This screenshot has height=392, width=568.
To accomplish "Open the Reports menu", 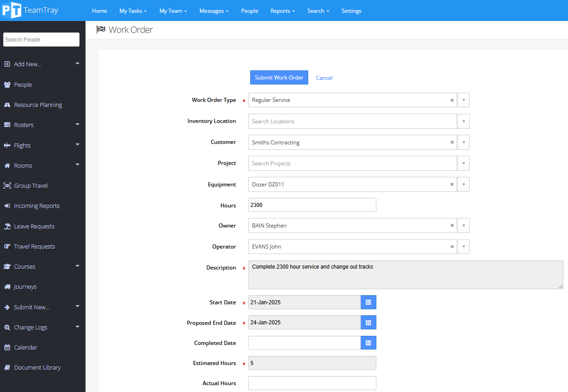I will [282, 11].
